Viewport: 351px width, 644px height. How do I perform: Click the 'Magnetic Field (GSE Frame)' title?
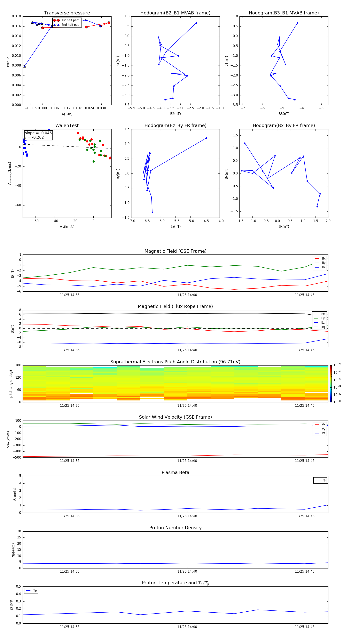point(175,251)
